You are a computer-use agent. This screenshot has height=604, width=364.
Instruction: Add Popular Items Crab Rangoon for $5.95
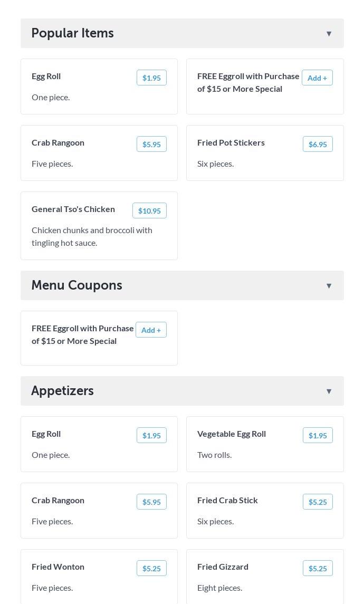pyautogui.click(x=151, y=145)
